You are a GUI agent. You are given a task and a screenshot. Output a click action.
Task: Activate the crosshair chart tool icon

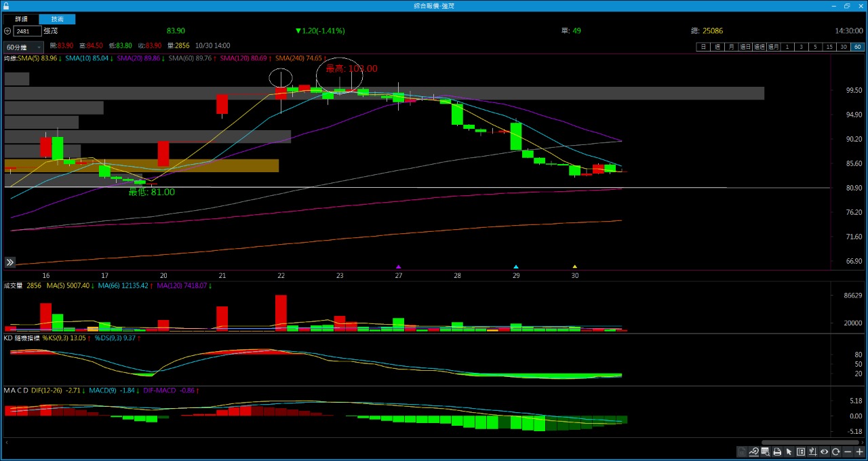[812, 452]
